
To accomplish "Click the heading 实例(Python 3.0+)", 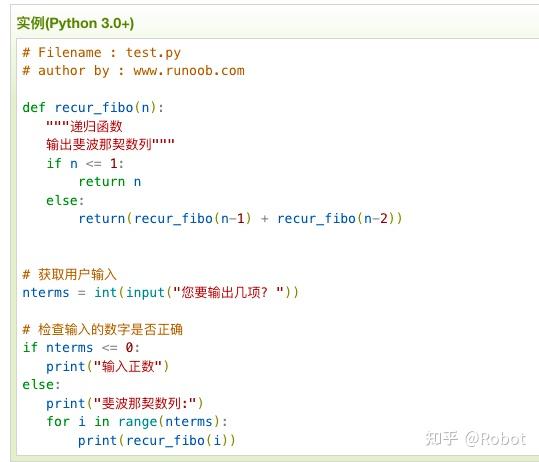I will click(x=75, y=23).
